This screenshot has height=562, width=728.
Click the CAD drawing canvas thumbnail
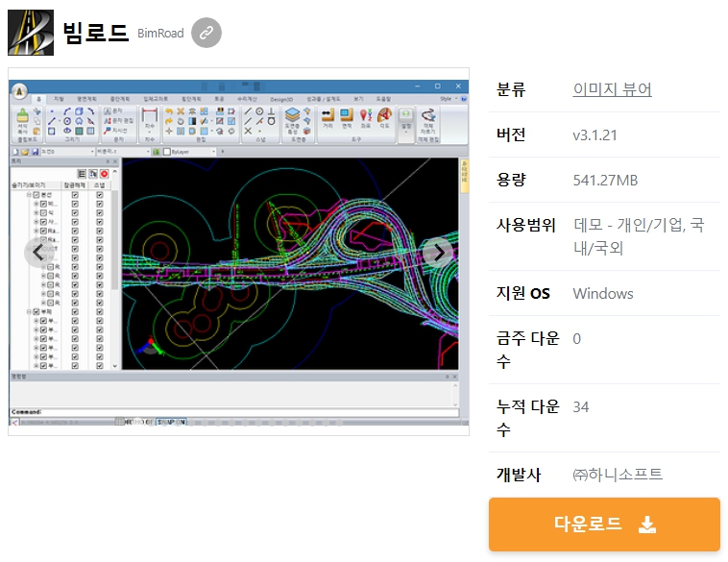[290, 264]
